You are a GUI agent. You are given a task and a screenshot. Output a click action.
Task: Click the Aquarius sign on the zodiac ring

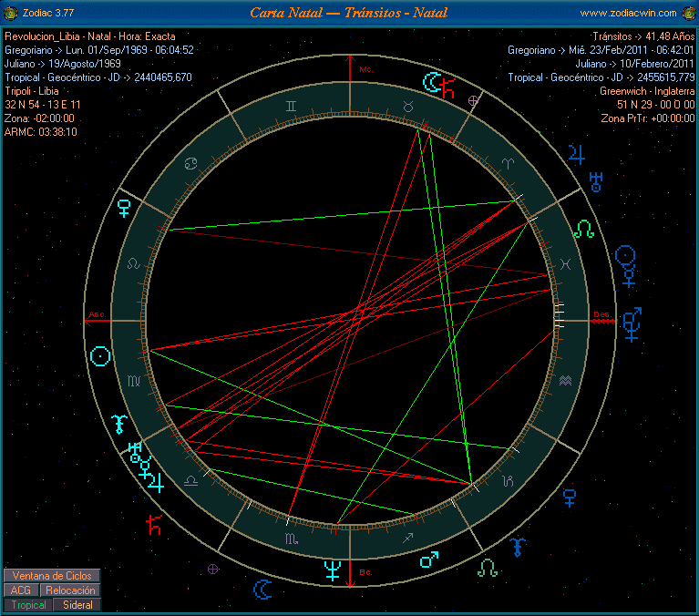click(565, 380)
